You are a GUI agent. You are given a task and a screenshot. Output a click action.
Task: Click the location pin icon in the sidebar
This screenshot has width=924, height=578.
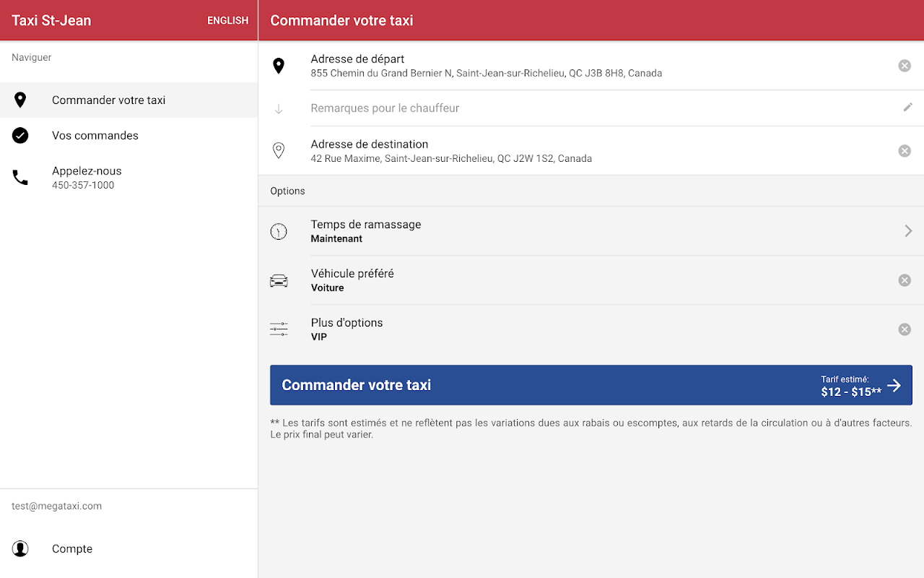(20, 100)
